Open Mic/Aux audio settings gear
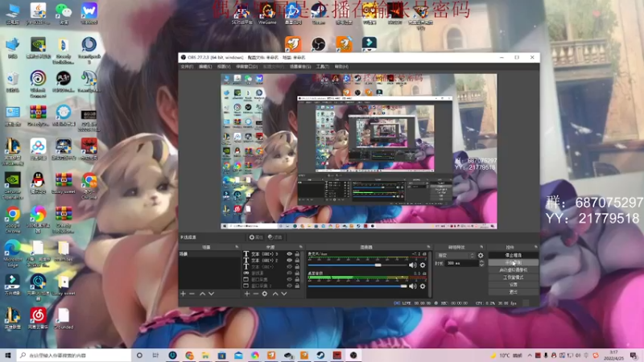This screenshot has width=644, height=362. pos(423,265)
